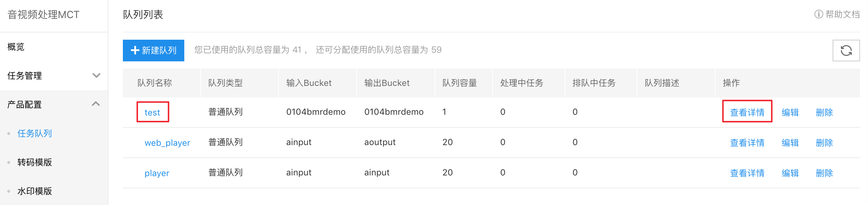This screenshot has width=868, height=205.
Task: Click 删除 for the player queue
Action: 824,173
